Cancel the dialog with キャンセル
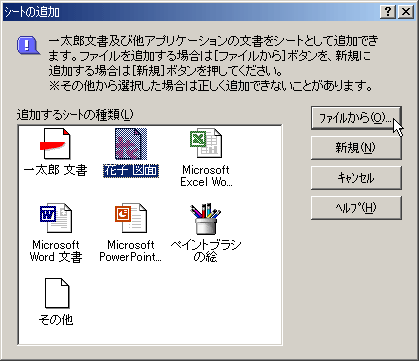419x361 pixels. click(356, 178)
